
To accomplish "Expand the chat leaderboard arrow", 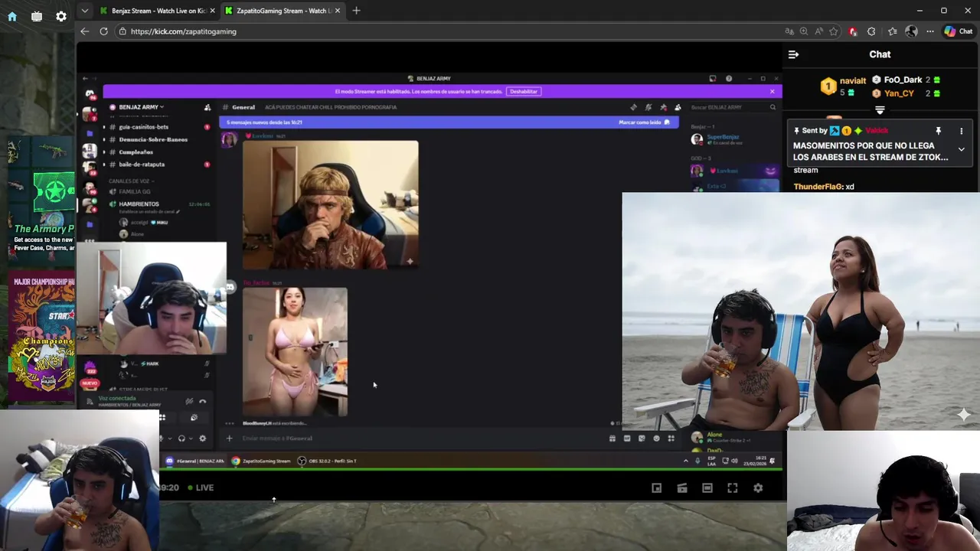I will click(x=880, y=110).
